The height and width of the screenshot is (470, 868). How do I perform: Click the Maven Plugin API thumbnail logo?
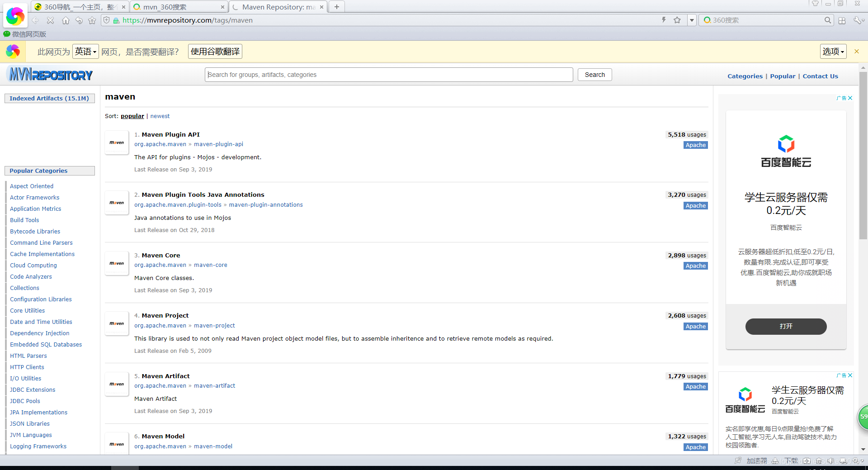pyautogui.click(x=117, y=142)
